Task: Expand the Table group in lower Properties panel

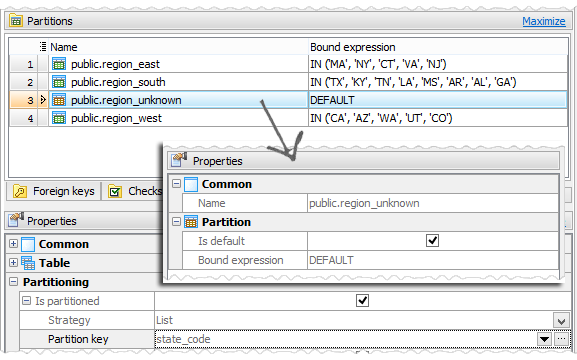Action: (x=13, y=262)
